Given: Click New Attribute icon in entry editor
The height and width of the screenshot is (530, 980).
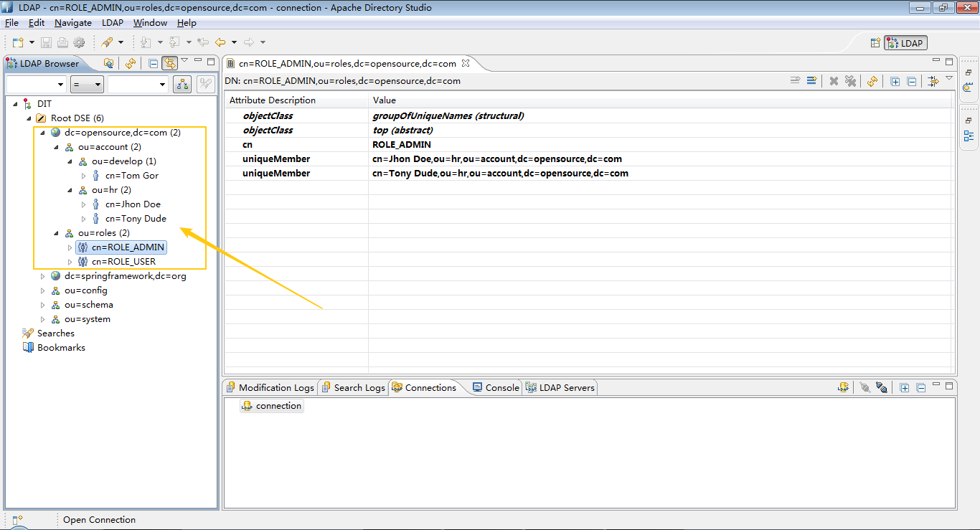Looking at the screenshot, I should coord(811,81).
